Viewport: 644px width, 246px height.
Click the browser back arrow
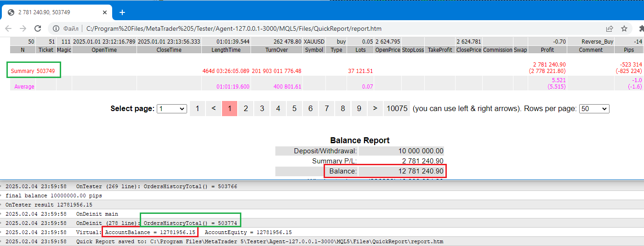click(x=8, y=28)
